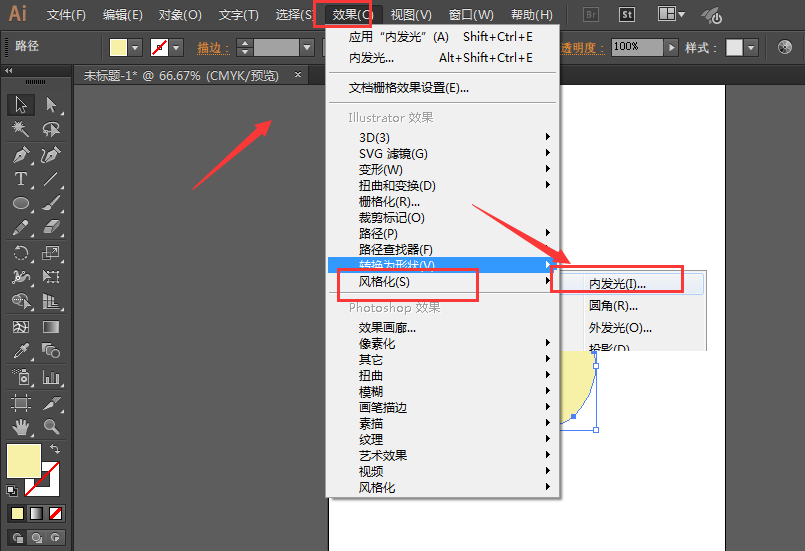The image size is (805, 551).
Task: Set paint mode to None
Action: click(55, 513)
